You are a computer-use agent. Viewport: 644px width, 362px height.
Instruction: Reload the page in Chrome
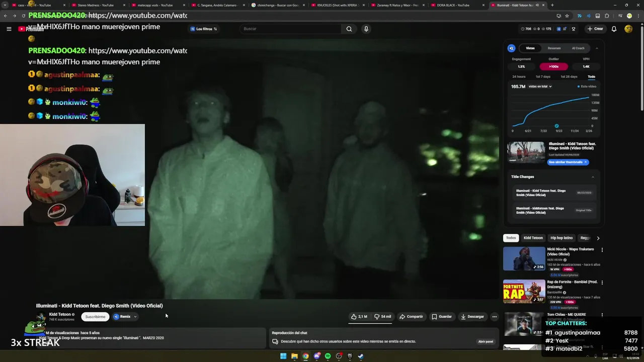[x=23, y=16]
